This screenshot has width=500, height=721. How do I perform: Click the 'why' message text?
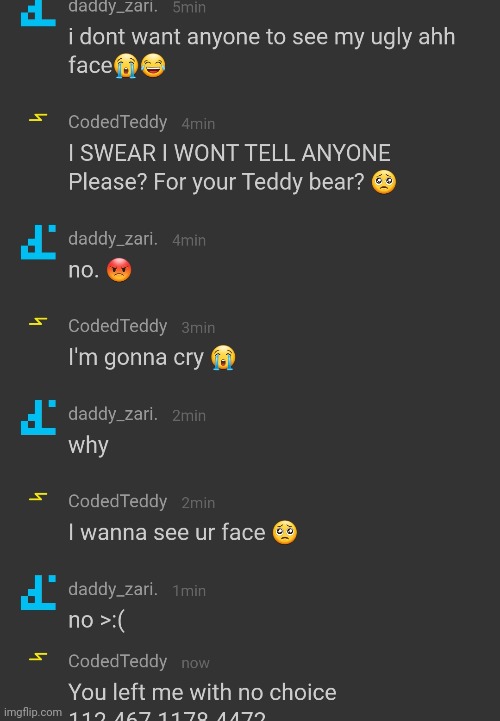(88, 446)
